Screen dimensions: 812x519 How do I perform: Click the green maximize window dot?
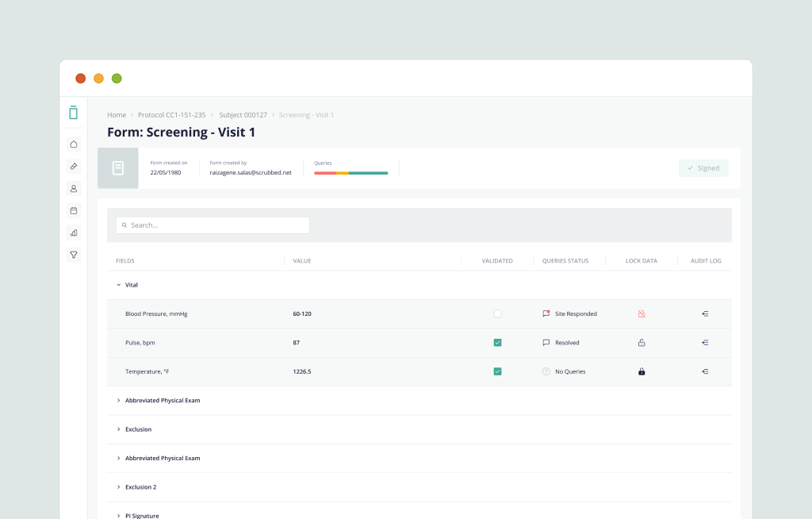tap(117, 79)
